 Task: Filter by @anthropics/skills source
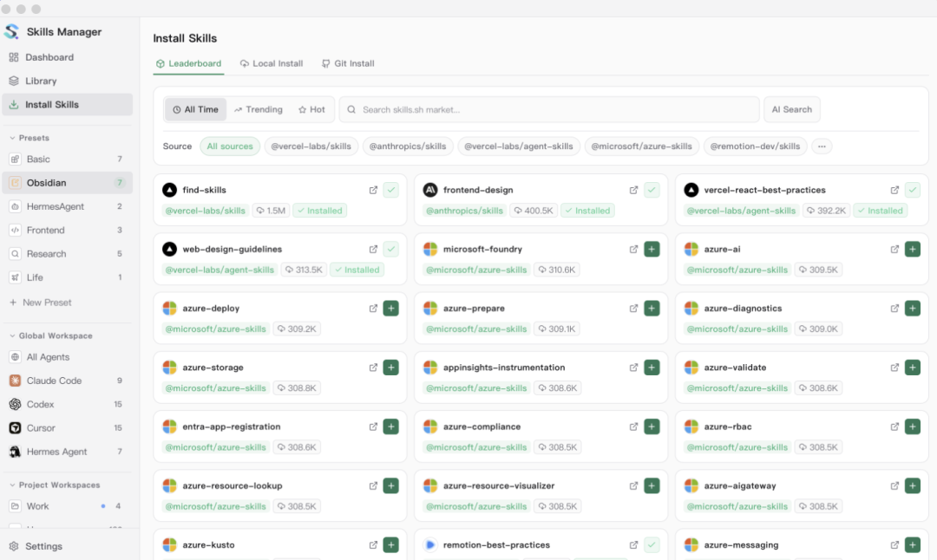408,147
